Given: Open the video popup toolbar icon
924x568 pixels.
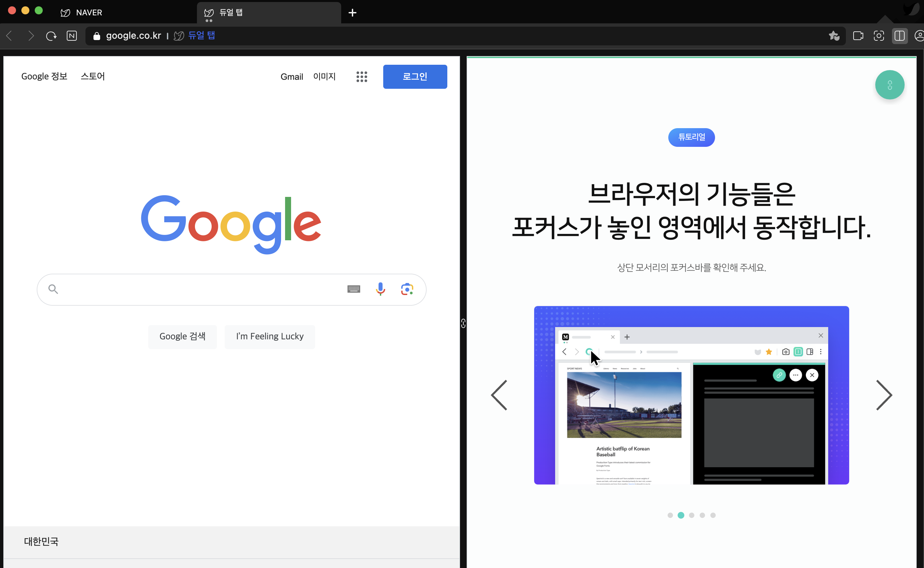Looking at the screenshot, I should (x=858, y=36).
